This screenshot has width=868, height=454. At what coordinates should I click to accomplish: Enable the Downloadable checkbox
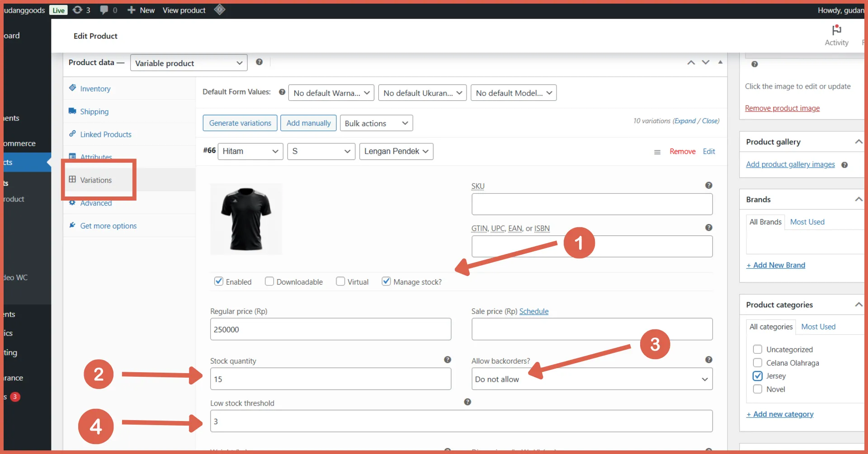(x=269, y=281)
